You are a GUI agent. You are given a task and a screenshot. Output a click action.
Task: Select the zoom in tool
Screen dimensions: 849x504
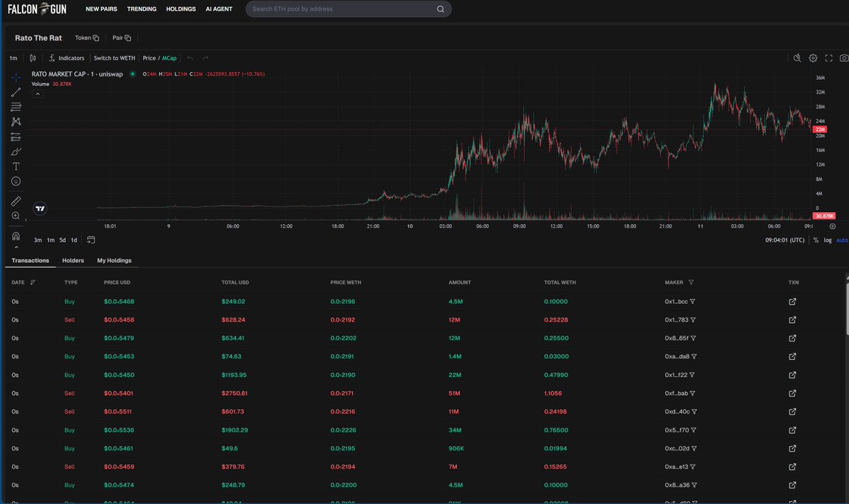tap(16, 215)
